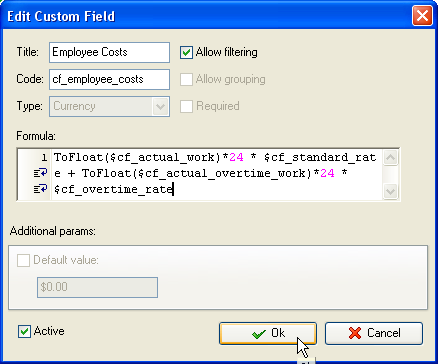
Task: Enable the Default value checkbox
Action: 23,260
